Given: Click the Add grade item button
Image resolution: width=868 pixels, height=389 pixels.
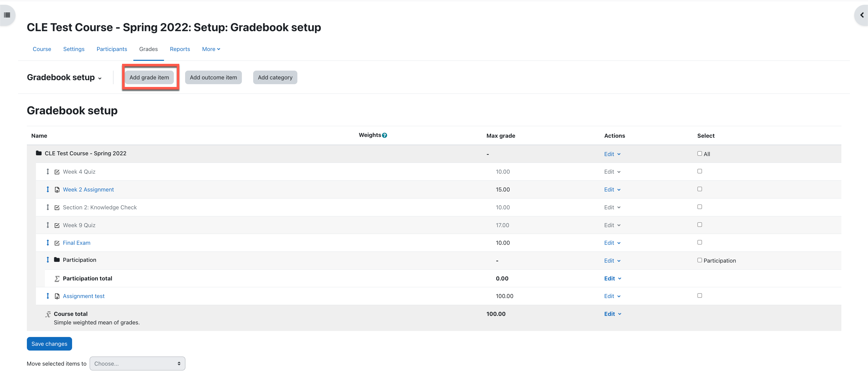Looking at the screenshot, I should point(149,78).
